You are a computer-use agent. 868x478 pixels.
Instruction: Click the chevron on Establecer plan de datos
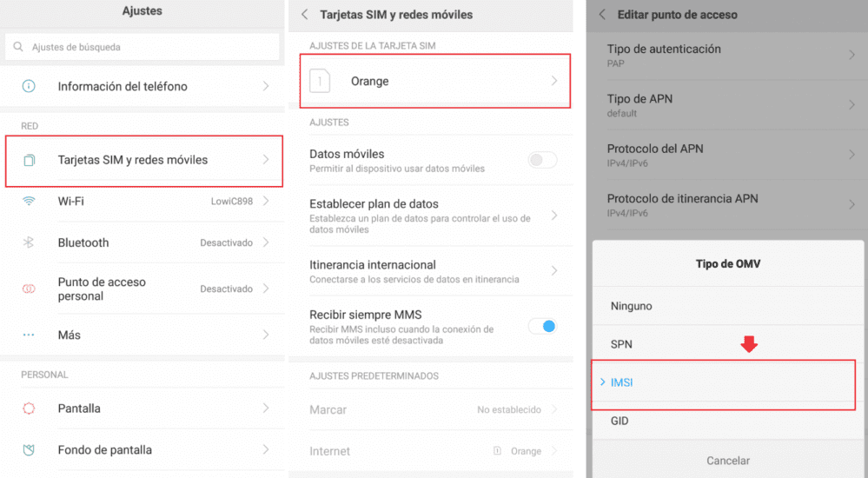point(554,215)
